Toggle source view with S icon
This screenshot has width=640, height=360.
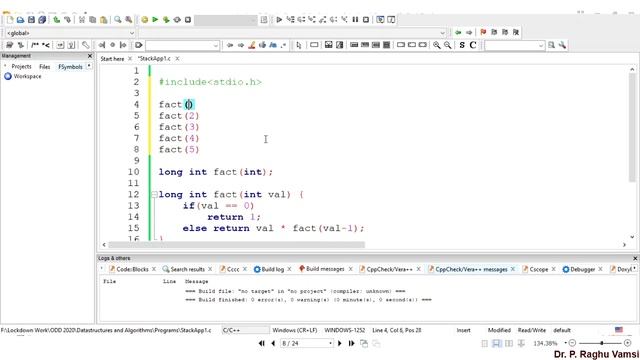[x=462, y=45]
